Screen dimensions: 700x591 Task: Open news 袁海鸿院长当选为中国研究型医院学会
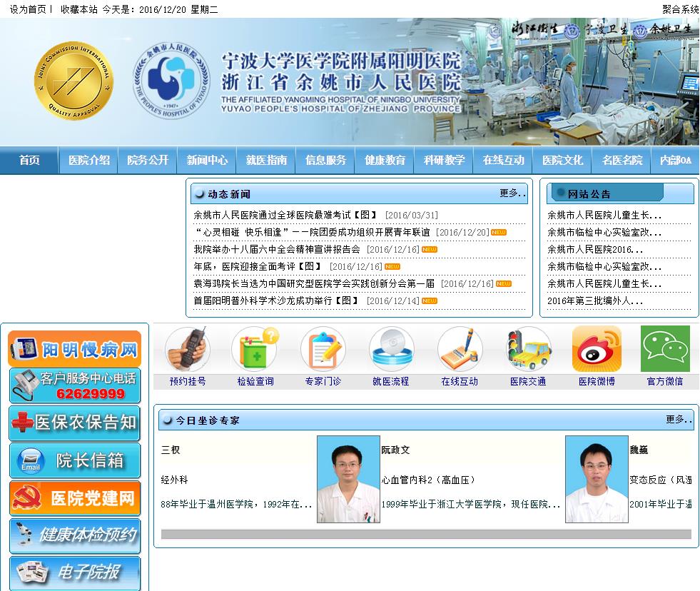click(314, 283)
